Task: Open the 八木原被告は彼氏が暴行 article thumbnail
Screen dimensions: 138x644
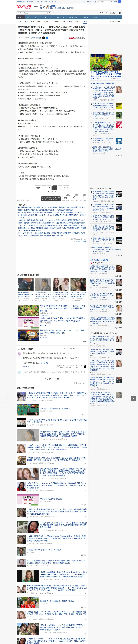Action: (61, 284)
